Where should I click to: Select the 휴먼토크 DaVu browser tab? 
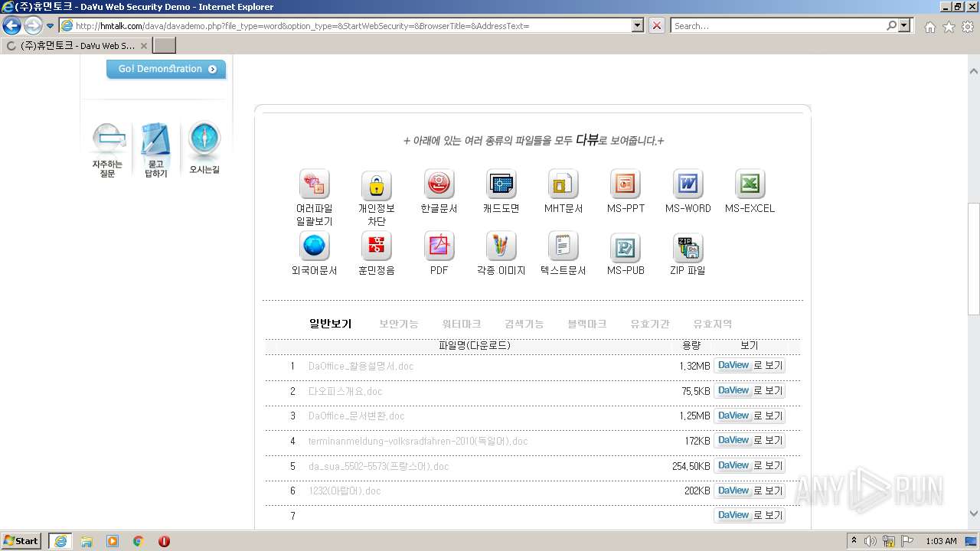pyautogui.click(x=77, y=46)
